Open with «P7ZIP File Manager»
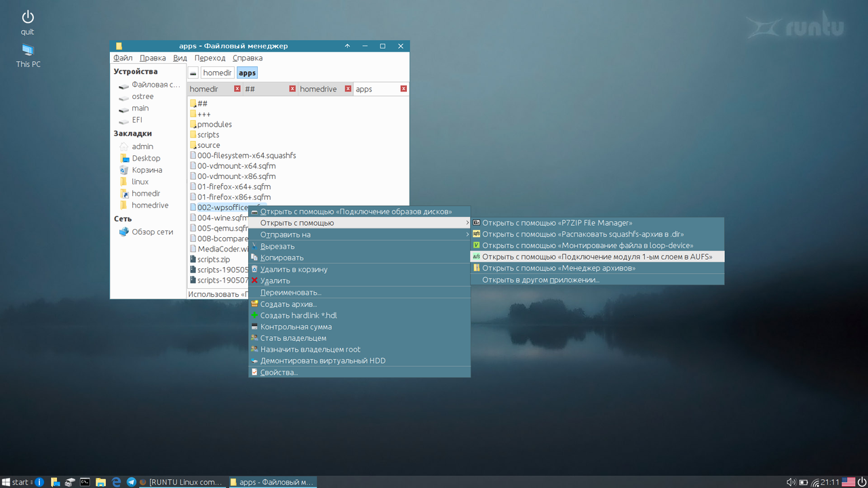868x488 pixels. tap(597, 223)
